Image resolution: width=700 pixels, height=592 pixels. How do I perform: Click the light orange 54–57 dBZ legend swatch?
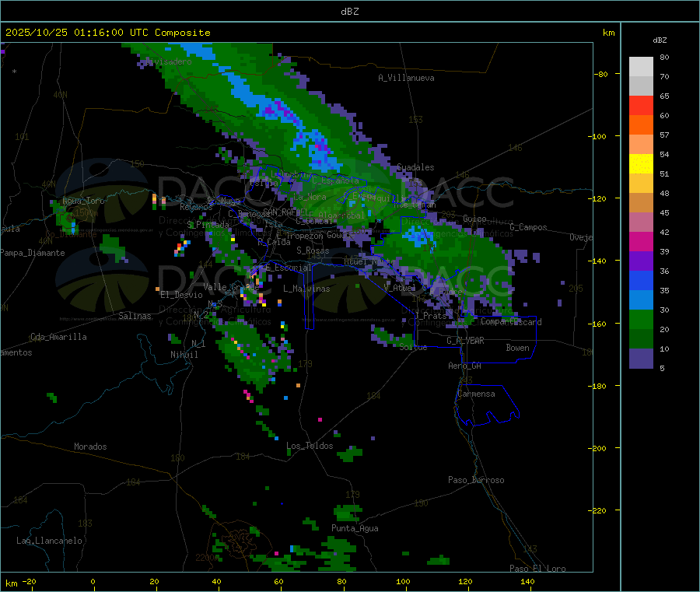(641, 145)
